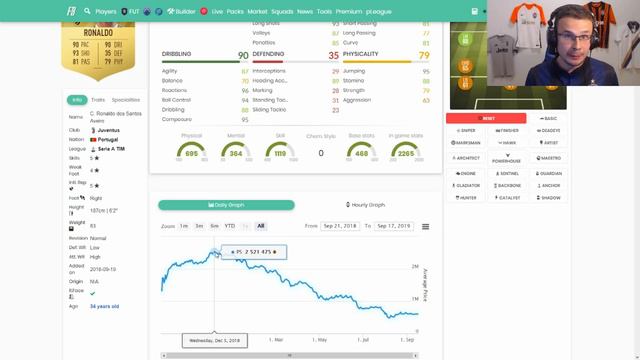Open the Squads menu
This screenshot has height=360, width=640.
click(x=282, y=11)
